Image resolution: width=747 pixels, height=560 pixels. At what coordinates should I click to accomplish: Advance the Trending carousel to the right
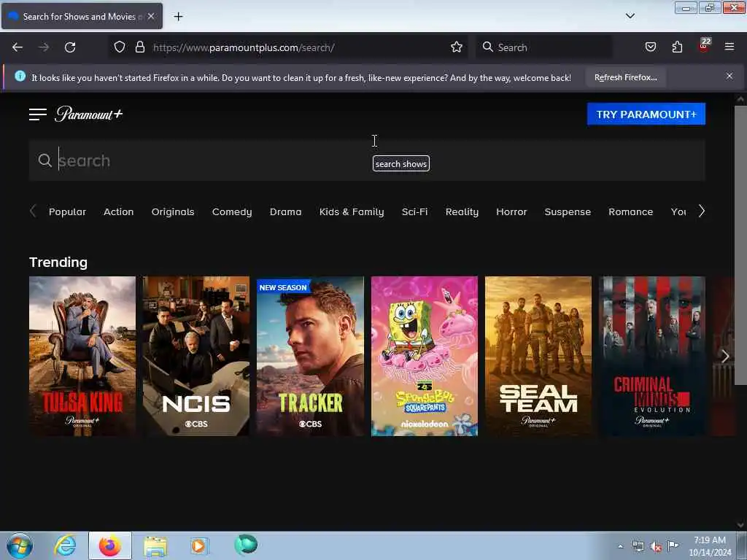point(725,356)
